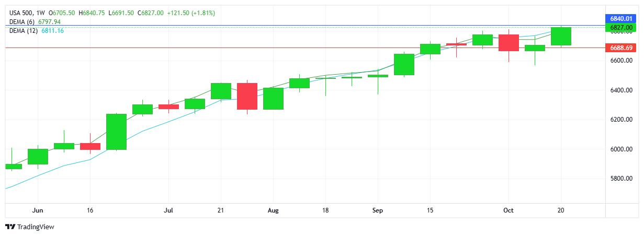This screenshot has width=644, height=236.
Task: Click the red candle at start of October
Action: 509,43
